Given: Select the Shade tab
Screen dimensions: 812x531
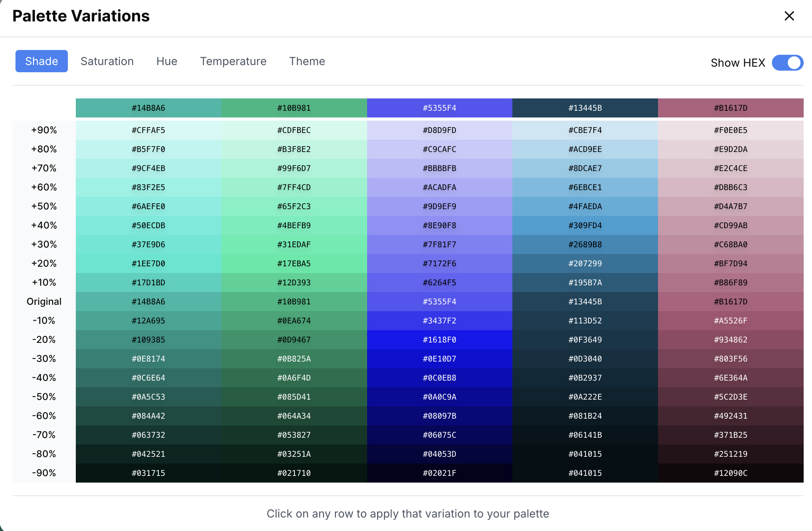Looking at the screenshot, I should [x=42, y=61].
